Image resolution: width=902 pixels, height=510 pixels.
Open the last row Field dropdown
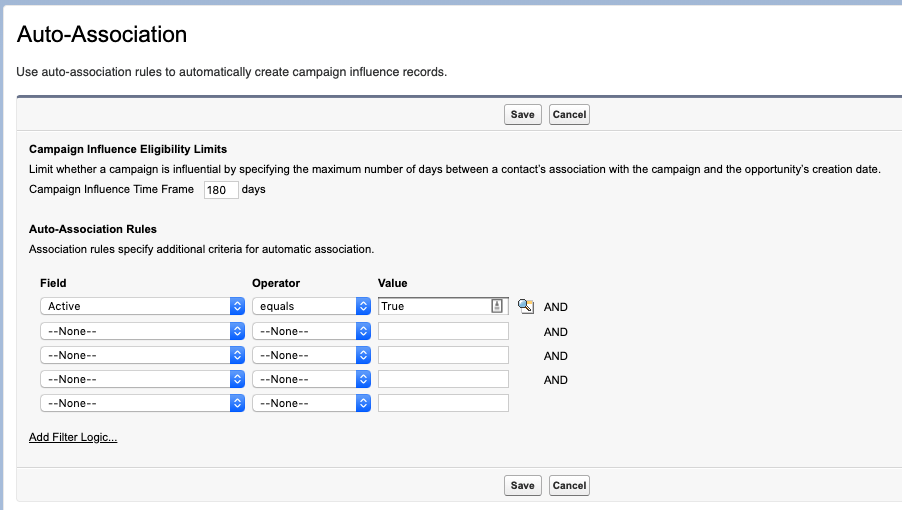143,403
